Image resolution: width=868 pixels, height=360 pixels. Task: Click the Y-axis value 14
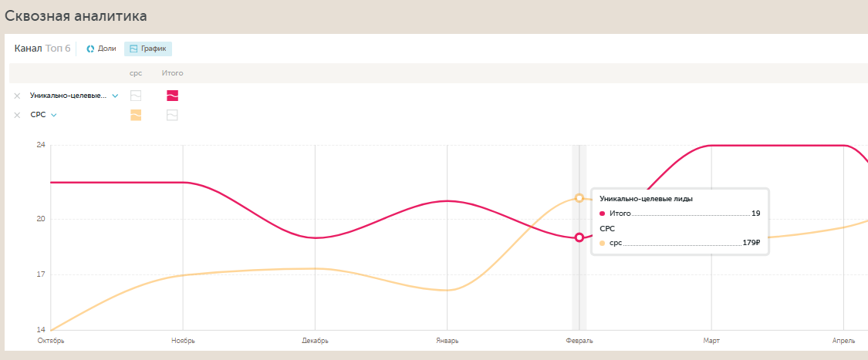(40, 330)
